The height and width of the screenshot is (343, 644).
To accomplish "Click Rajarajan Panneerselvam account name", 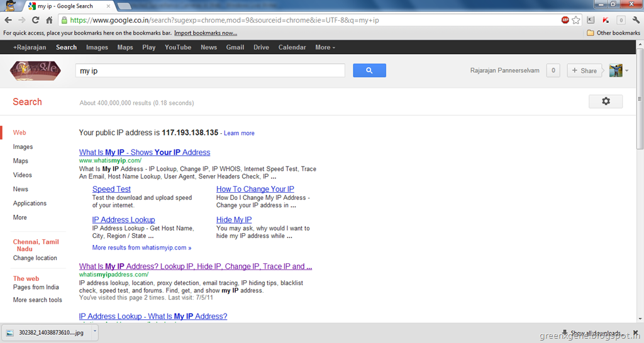I will point(505,70).
